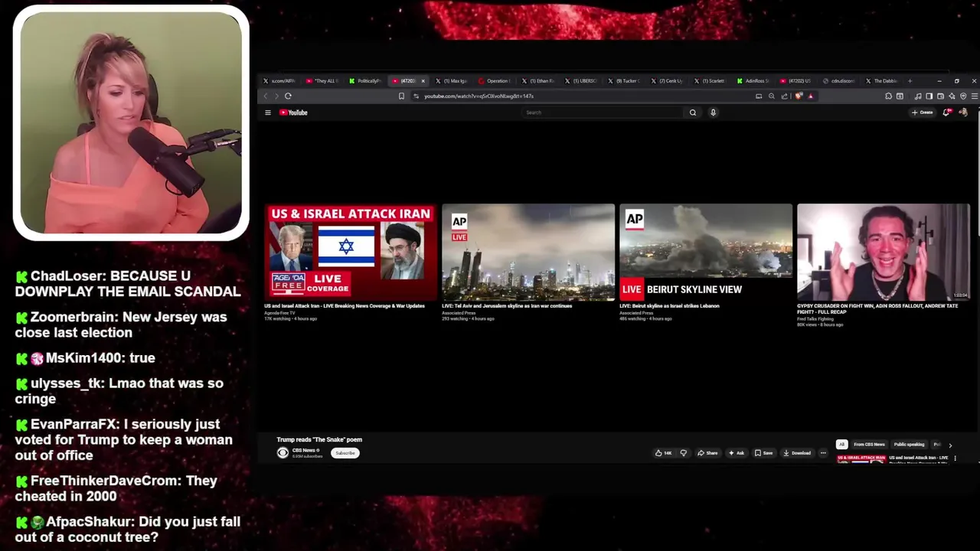Open Brave VPN shield icon

tap(963, 96)
